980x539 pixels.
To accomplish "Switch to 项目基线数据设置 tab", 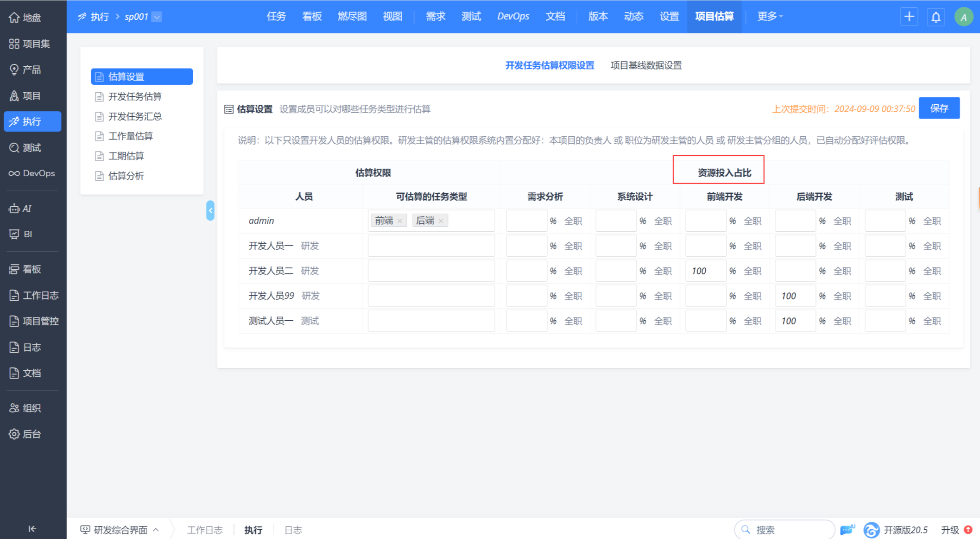I will (646, 65).
